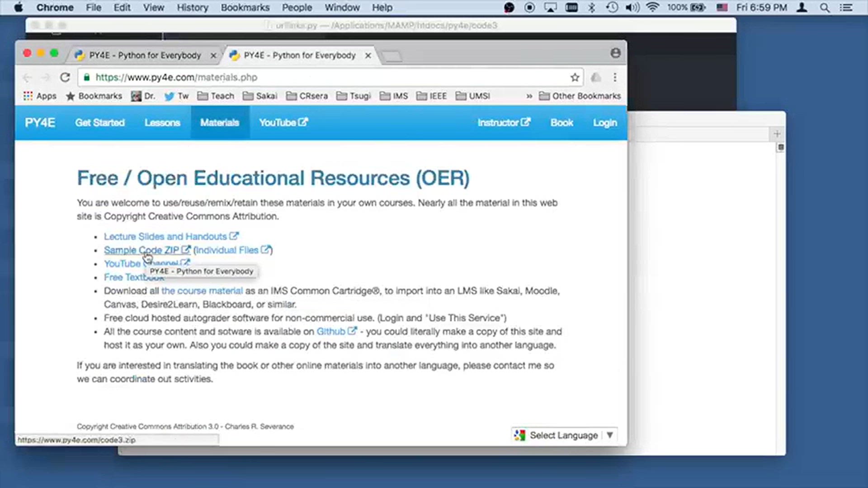Screen dimensions: 868x488
Task: Open the IEEE bookmarks folder
Action: pyautogui.click(x=431, y=96)
